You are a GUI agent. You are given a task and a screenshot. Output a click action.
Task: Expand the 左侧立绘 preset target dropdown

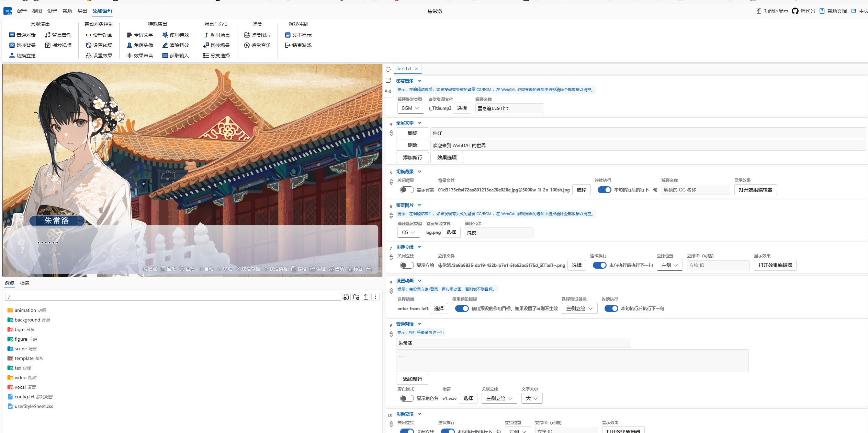[x=579, y=308]
